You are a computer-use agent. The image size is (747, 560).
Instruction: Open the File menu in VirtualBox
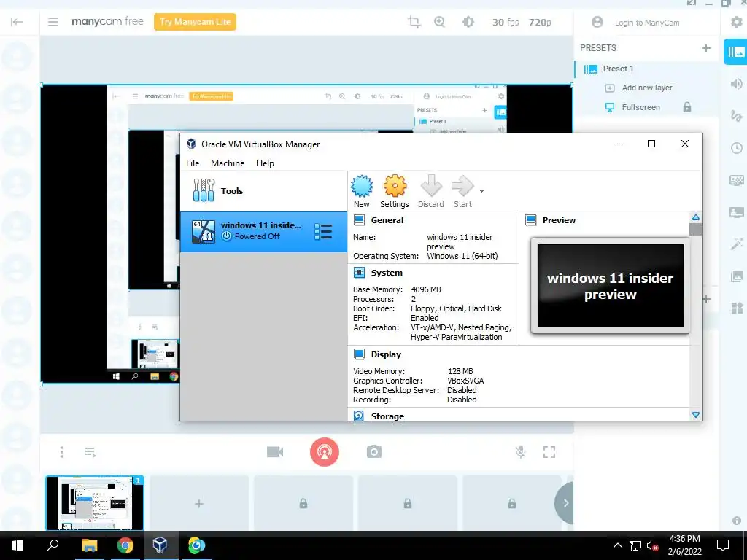tap(193, 163)
